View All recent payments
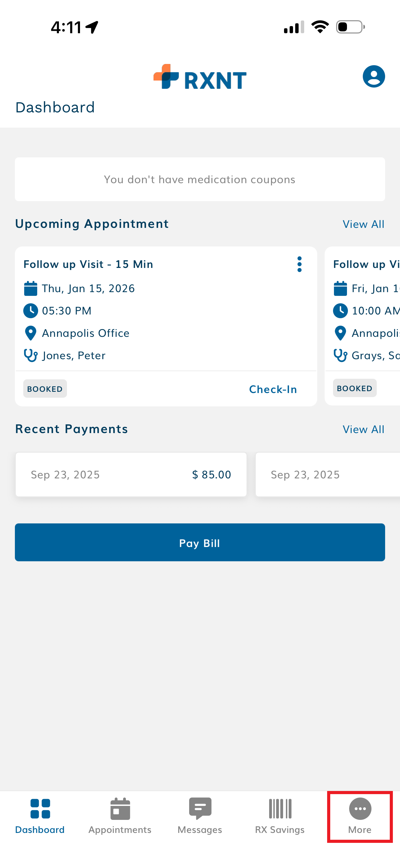 [x=363, y=429]
